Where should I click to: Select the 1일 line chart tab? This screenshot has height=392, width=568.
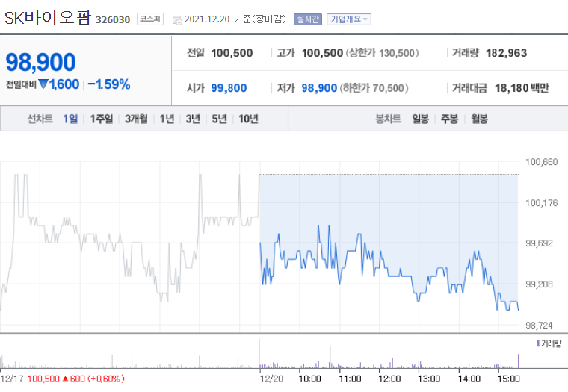70,119
